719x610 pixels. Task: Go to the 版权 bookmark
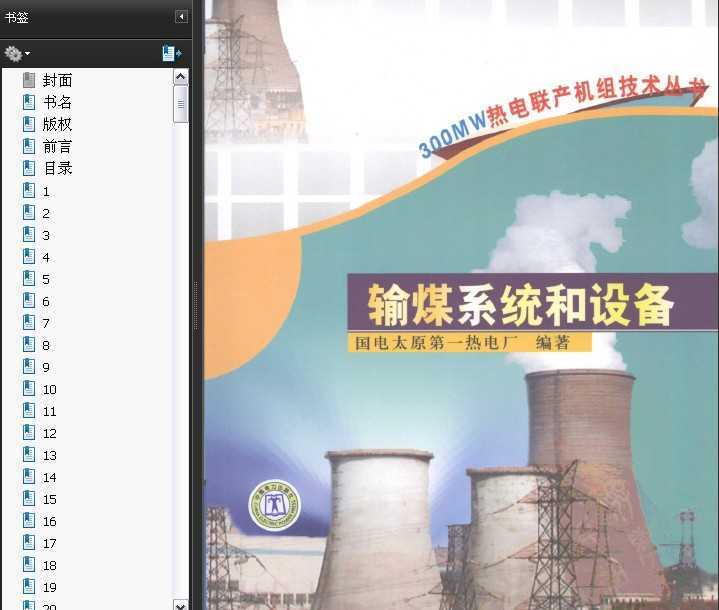point(57,124)
